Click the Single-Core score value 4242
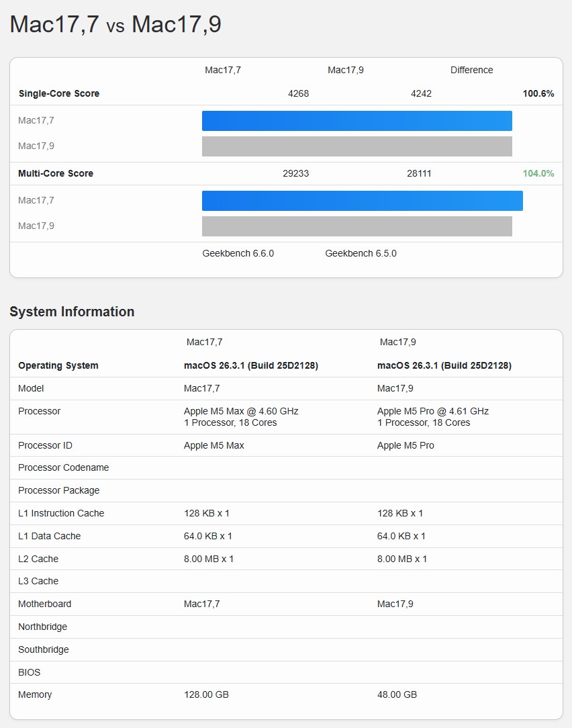This screenshot has height=728, width=572. [421, 93]
